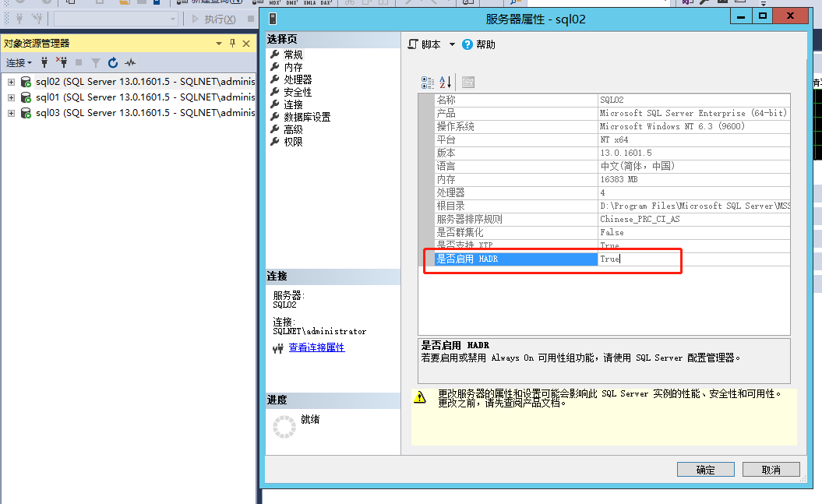
Task: Open the Activity Monitor pulse icon
Action: 130,63
